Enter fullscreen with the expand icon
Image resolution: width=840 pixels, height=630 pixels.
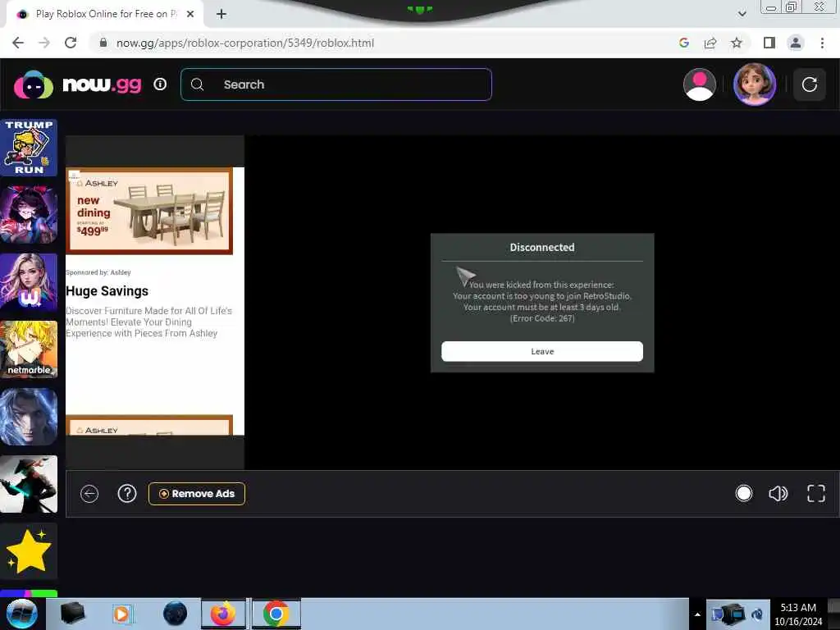[x=816, y=493]
